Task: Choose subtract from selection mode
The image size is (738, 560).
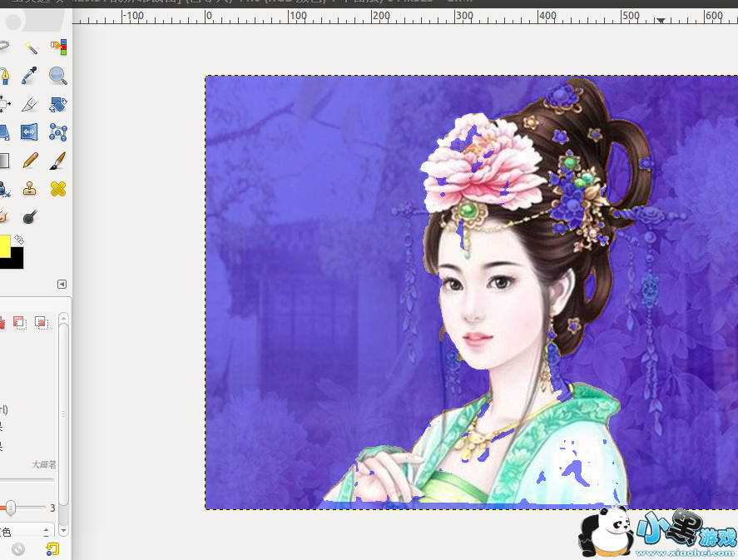Action: [x=20, y=322]
